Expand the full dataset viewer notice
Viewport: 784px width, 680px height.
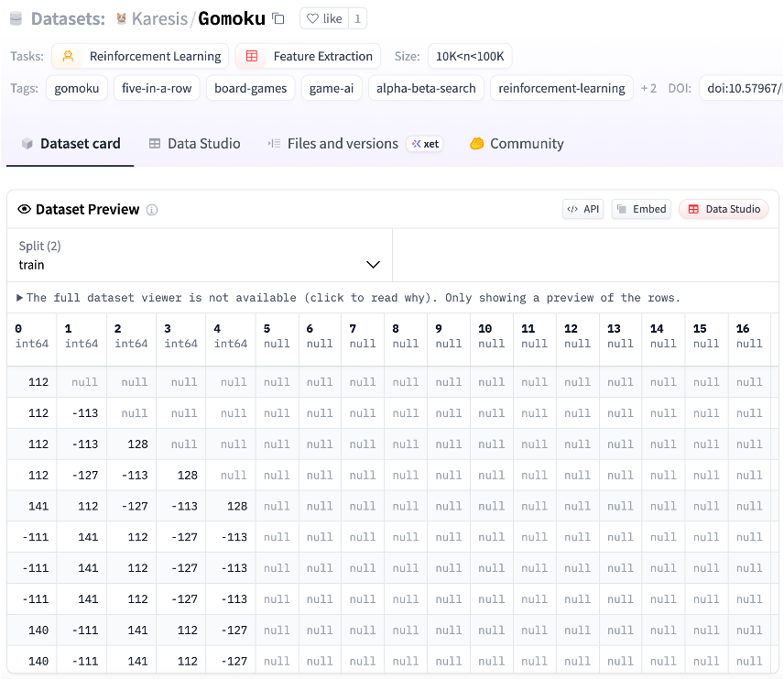(20, 298)
